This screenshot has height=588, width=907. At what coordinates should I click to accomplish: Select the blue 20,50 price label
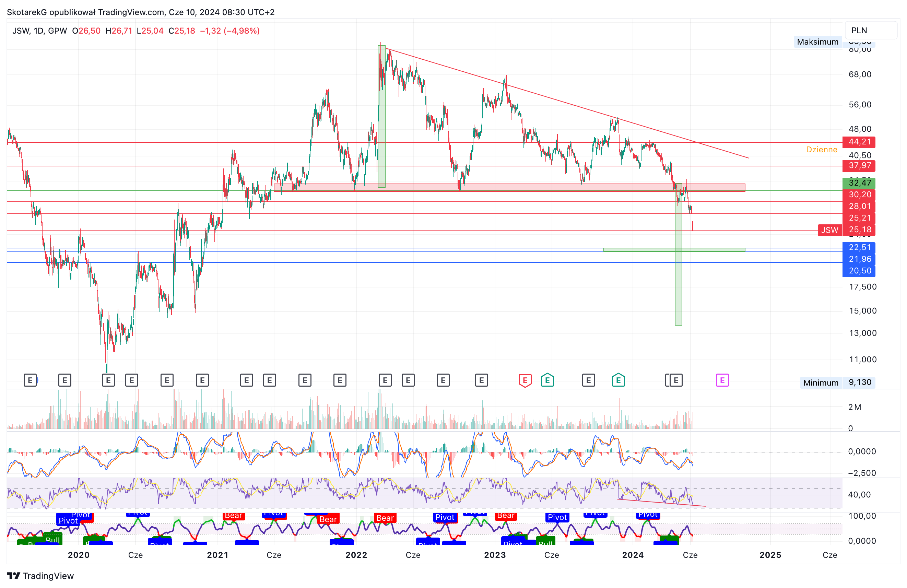[x=859, y=271]
